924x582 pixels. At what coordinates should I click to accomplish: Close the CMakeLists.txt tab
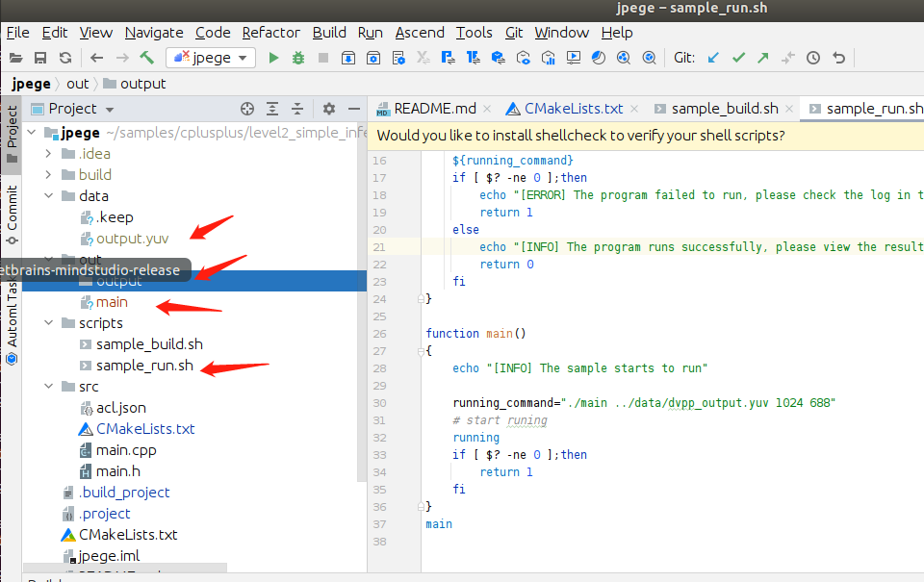click(634, 109)
